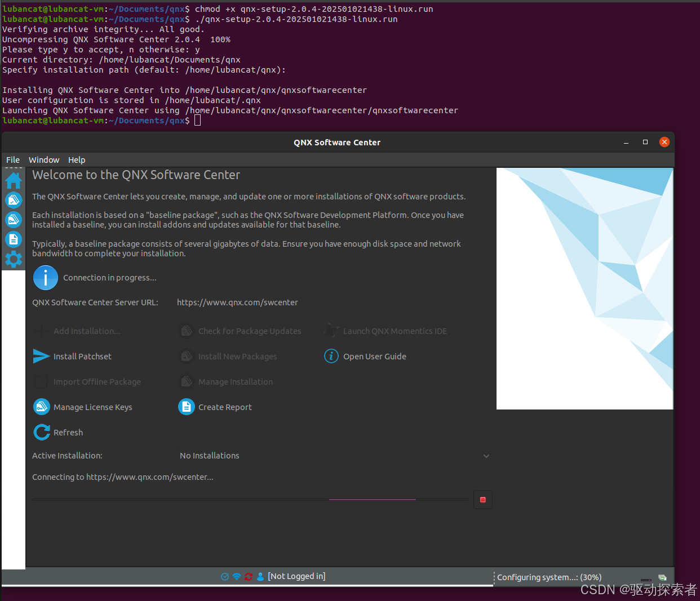Click the wifi connection icon in status bar
The width and height of the screenshot is (700, 601).
(x=237, y=576)
